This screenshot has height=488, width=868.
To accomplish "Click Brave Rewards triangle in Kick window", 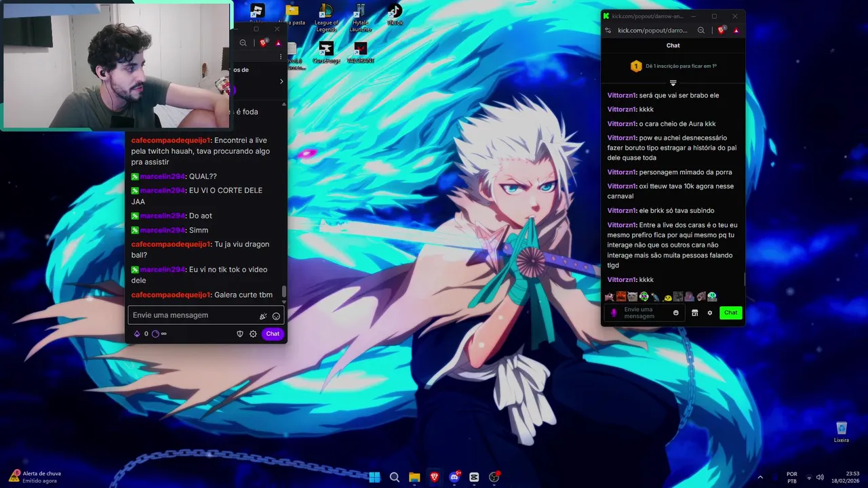I will [x=736, y=30].
